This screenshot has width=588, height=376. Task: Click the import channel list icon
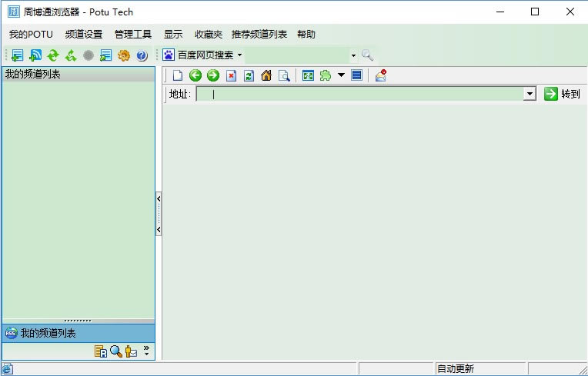(x=106, y=55)
